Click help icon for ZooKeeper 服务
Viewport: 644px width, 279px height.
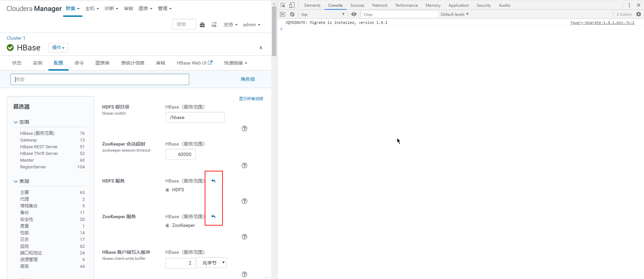pyautogui.click(x=244, y=237)
